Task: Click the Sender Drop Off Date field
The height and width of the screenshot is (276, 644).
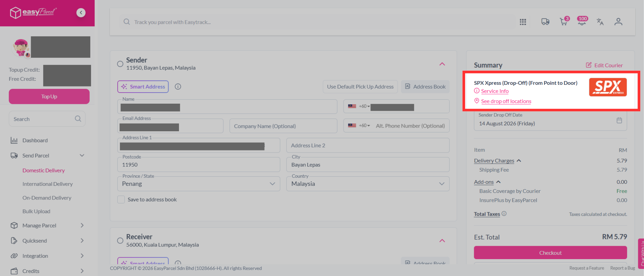Action: [550, 121]
